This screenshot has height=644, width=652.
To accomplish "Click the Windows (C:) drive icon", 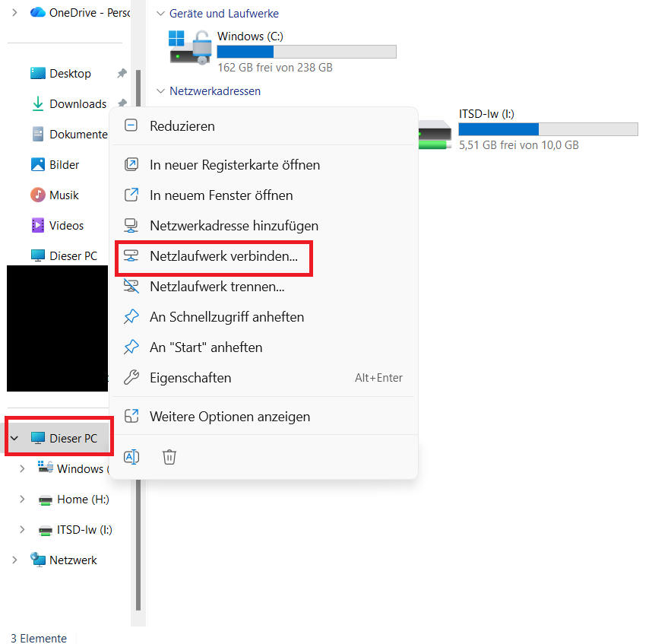I will point(189,47).
